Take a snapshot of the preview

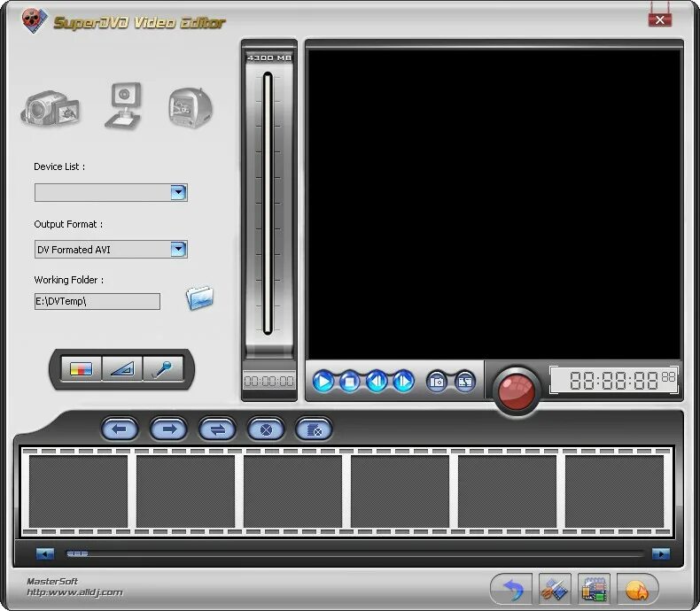437,382
